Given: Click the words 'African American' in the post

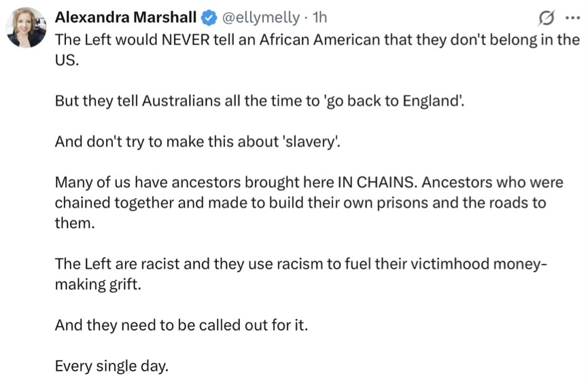Looking at the screenshot, I should (x=328, y=39).
